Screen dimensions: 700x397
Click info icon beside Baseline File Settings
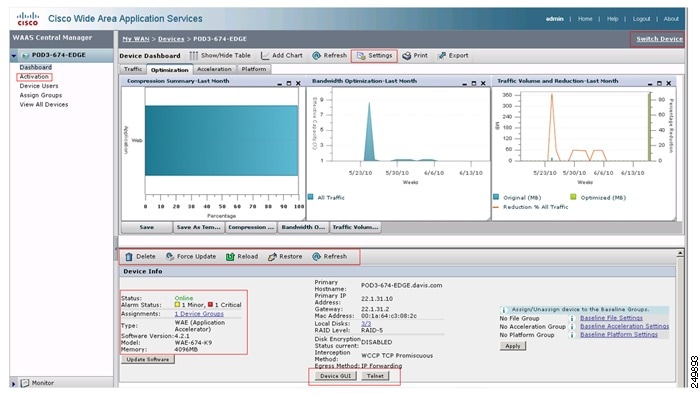coord(572,318)
